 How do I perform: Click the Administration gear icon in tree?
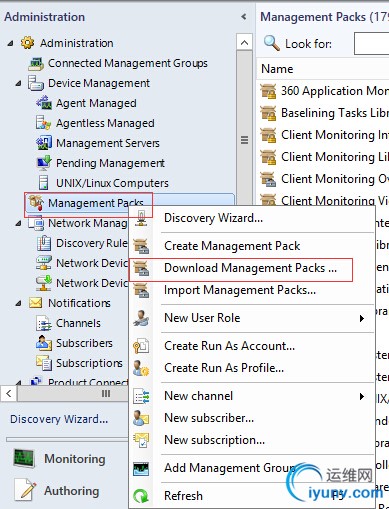click(27, 43)
